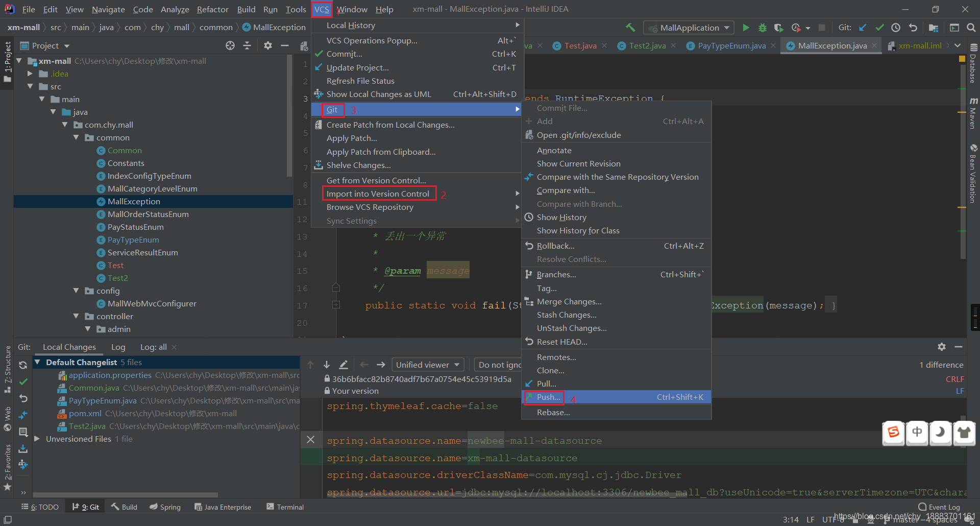Viewport: 980px width, 526px height.
Task: Toggle the Maven tool window
Action: 973,112
